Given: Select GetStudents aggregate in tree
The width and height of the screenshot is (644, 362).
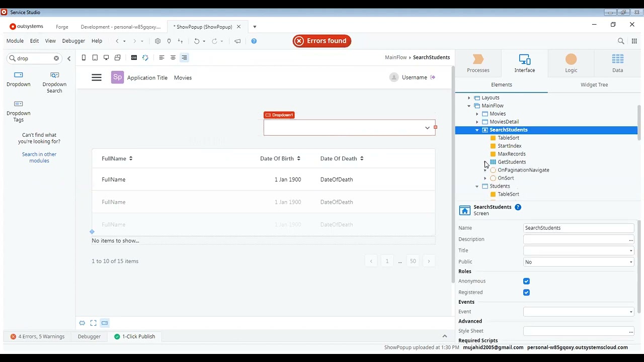Looking at the screenshot, I should pyautogui.click(x=512, y=162).
